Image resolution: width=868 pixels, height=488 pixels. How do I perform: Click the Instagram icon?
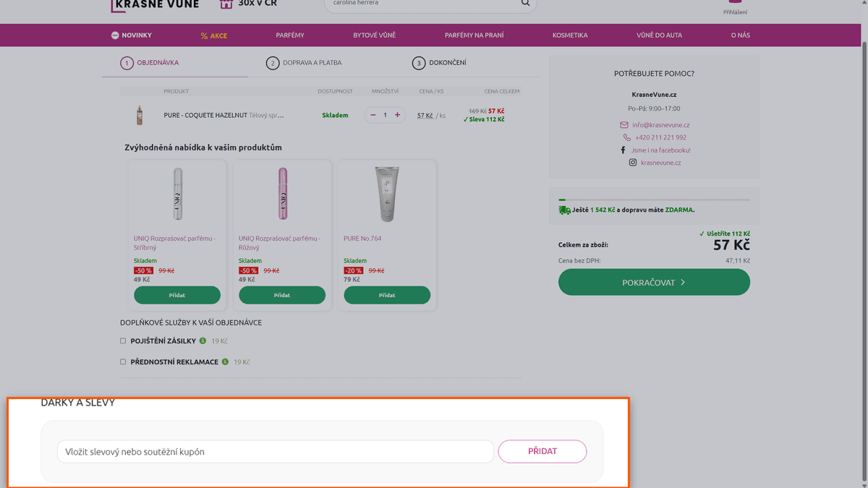click(633, 163)
